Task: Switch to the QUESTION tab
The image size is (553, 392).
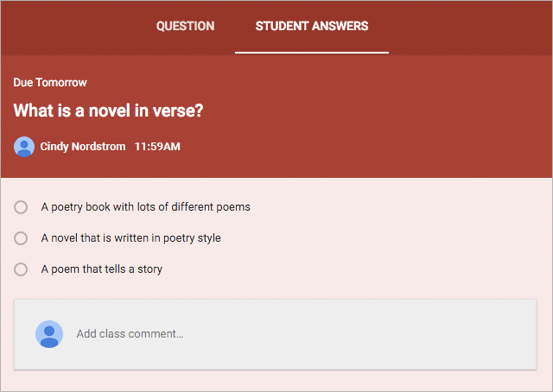Action: point(185,26)
